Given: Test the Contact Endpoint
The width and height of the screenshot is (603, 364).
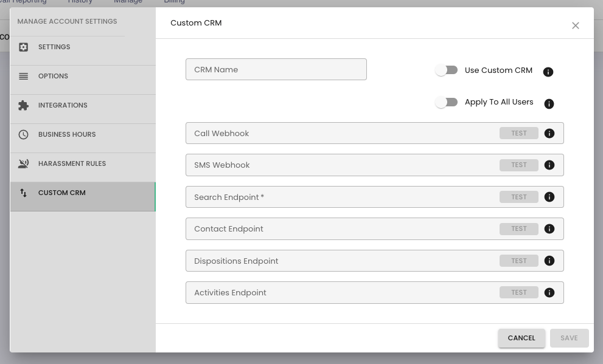Looking at the screenshot, I should click(x=519, y=229).
